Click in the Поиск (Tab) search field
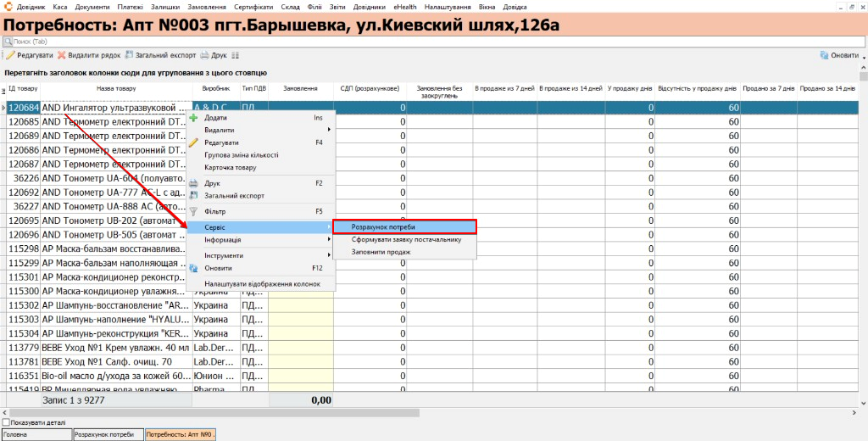Screen dimensions: 868x441 pos(433,42)
